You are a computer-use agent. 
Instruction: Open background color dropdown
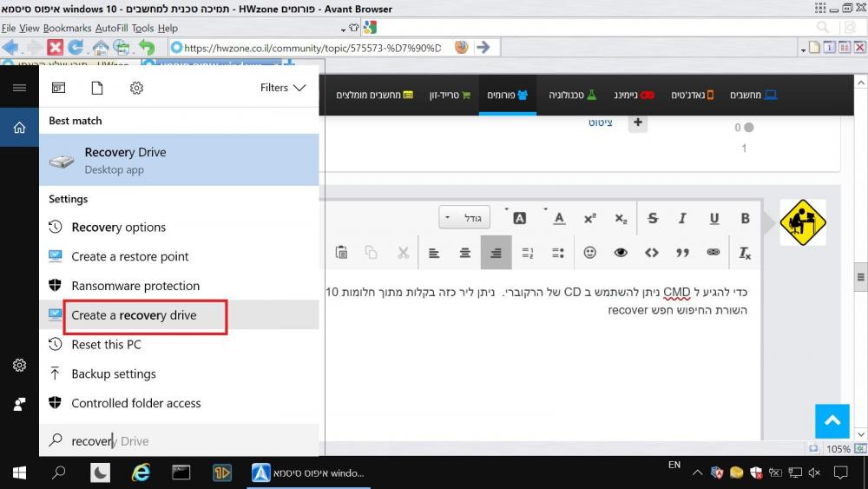[x=519, y=218]
